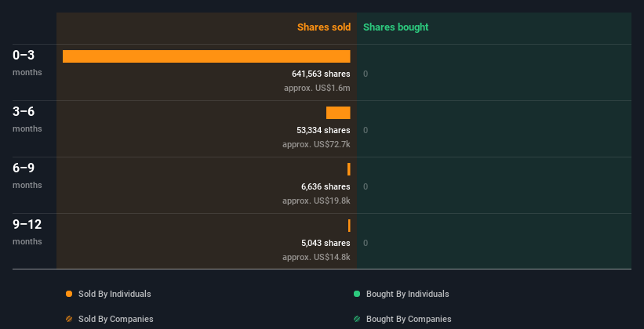The width and height of the screenshot is (644, 329).
Task: Click the green Bought By Individuals legend dot
Action: 357,294
